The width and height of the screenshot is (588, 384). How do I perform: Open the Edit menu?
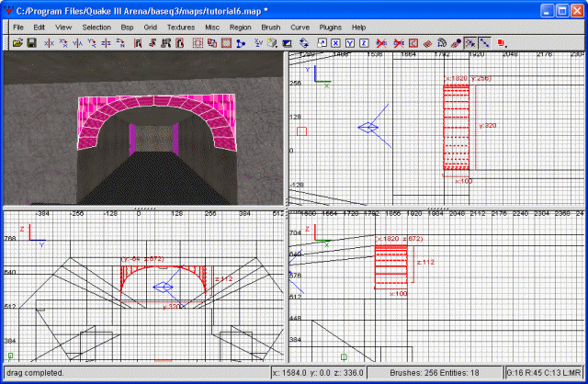pos(39,28)
